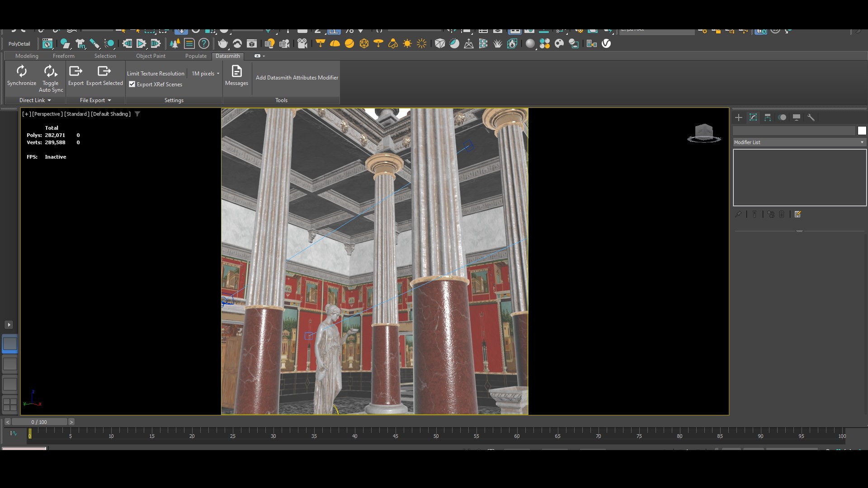Select the Datasmith ribbon tab
This screenshot has width=868, height=488.
tap(228, 56)
